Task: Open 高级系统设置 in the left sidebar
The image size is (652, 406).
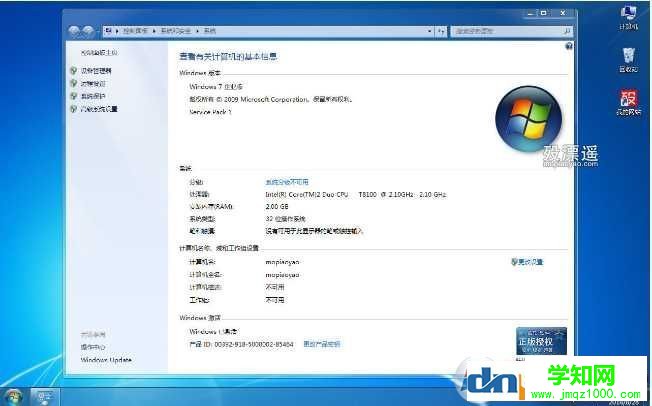Action: coord(99,109)
